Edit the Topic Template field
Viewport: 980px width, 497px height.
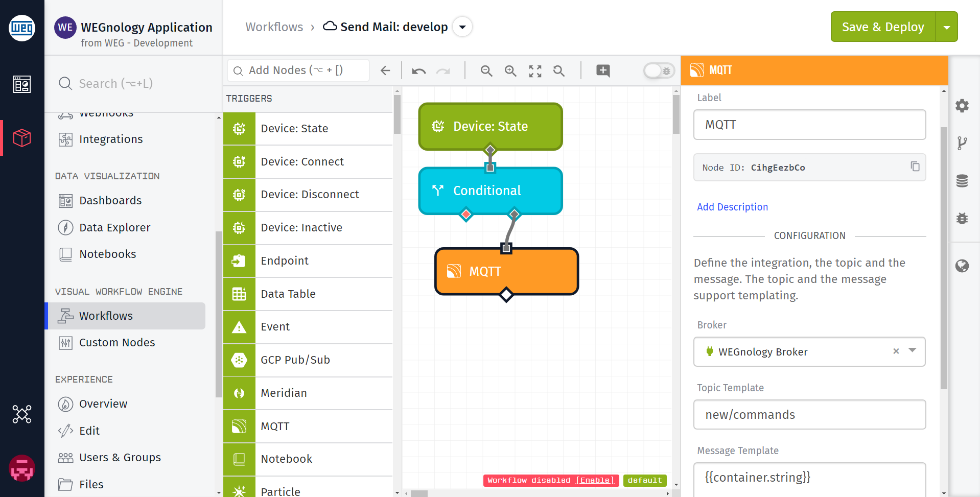point(809,415)
